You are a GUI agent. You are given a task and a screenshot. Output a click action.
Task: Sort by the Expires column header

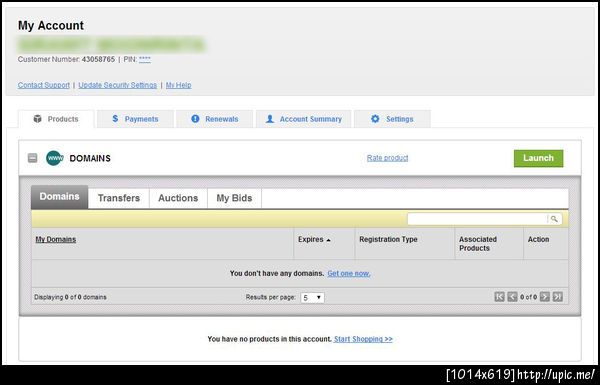pos(314,239)
